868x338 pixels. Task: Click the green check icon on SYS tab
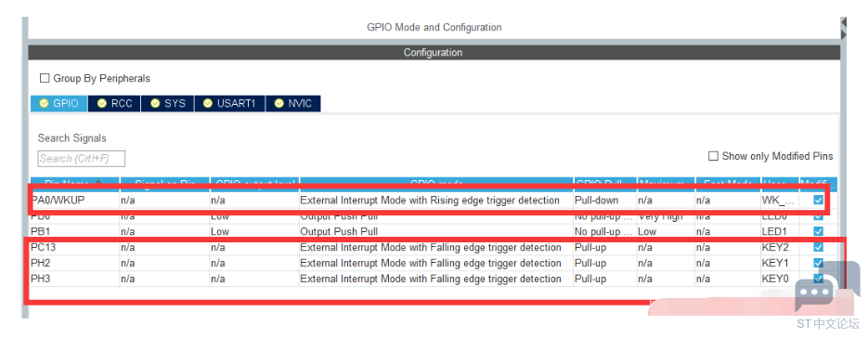[155, 104]
